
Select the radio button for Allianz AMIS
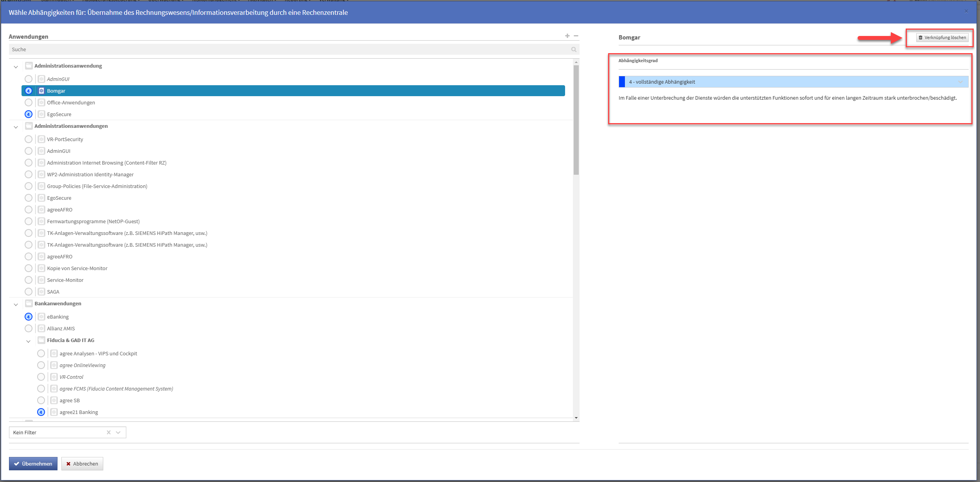coord(29,328)
